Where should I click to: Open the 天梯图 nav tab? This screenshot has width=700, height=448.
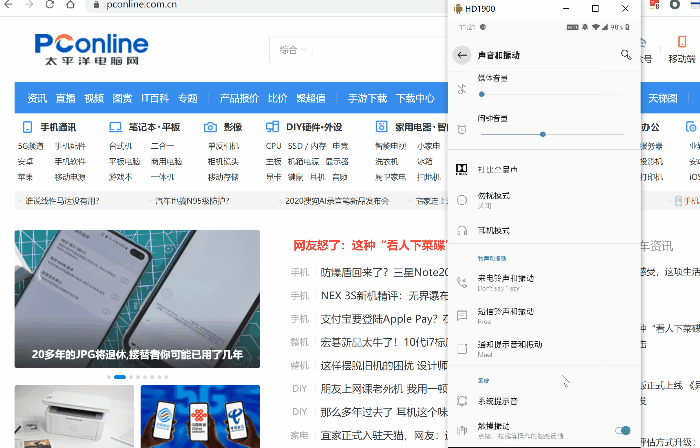click(x=663, y=98)
